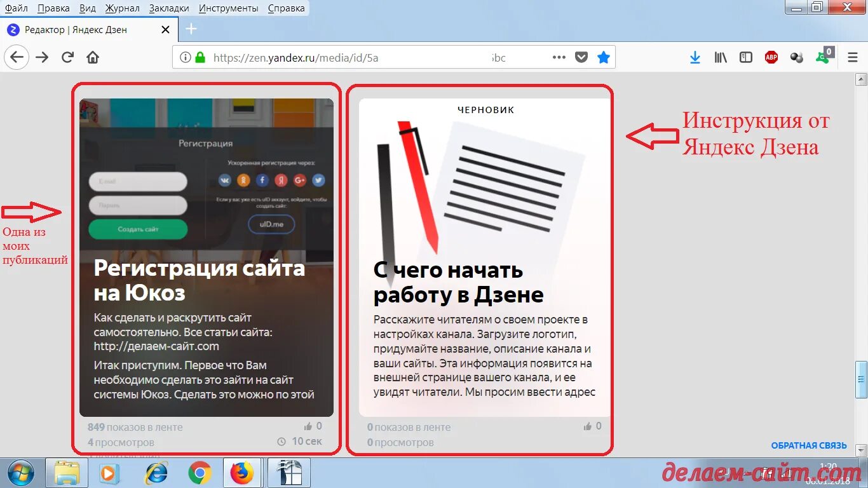
Task: Open page actions three-dot menu
Action: [x=559, y=57]
